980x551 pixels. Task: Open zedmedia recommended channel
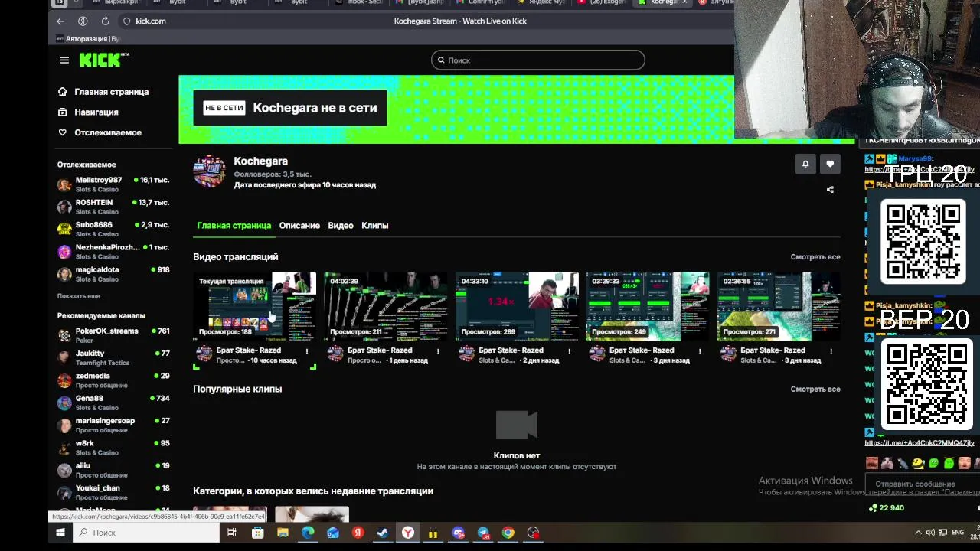[x=113, y=380]
